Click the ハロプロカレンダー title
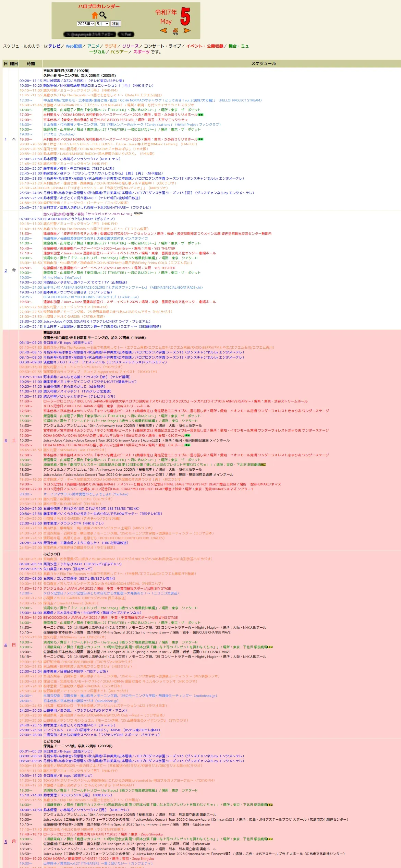Screen dimensions: 401x868 (99, 7)
